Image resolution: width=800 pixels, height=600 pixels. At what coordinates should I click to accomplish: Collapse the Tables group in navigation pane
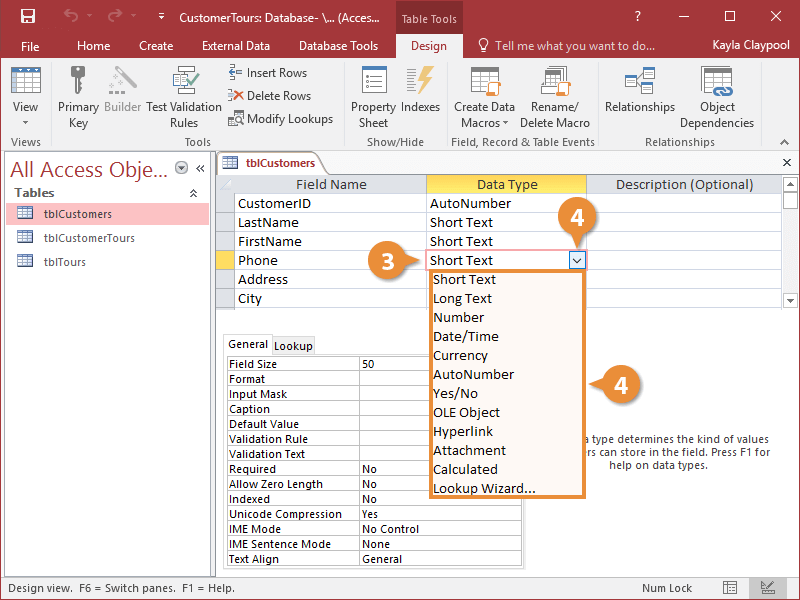coord(194,193)
